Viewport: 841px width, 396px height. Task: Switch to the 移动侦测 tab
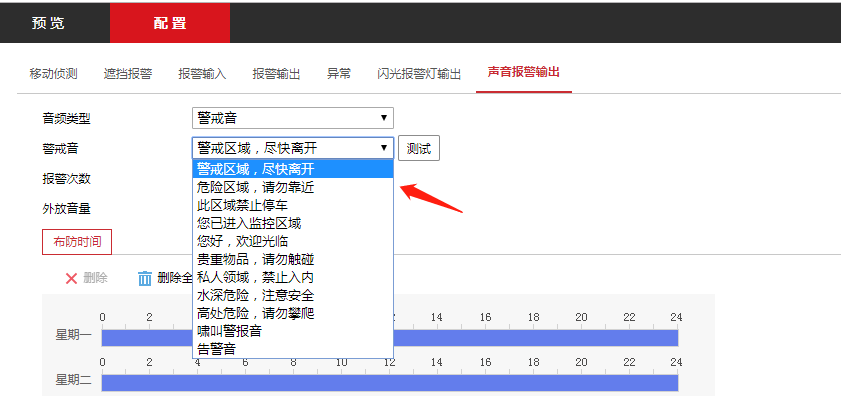(x=54, y=74)
